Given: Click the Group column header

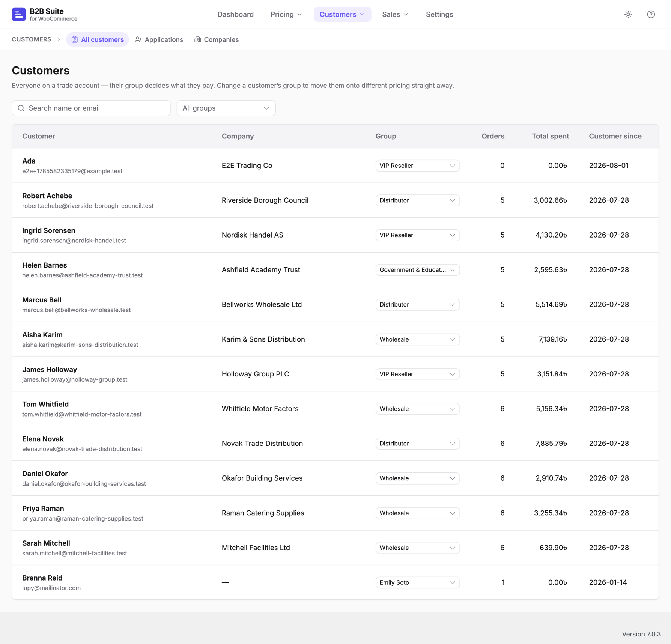Looking at the screenshot, I should [386, 136].
